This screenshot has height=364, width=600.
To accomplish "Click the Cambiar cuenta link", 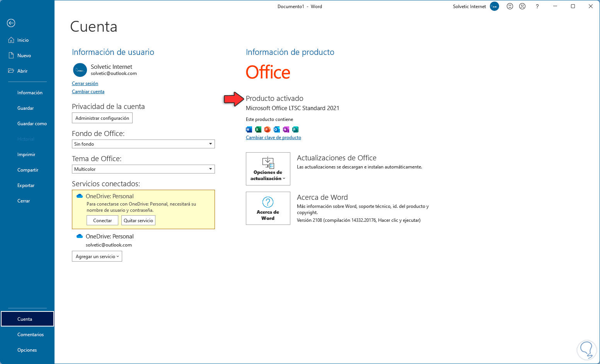I will pyautogui.click(x=88, y=92).
